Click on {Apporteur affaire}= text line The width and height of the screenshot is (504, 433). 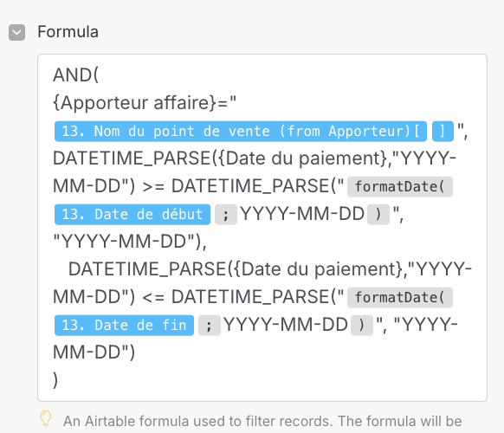[x=145, y=103]
